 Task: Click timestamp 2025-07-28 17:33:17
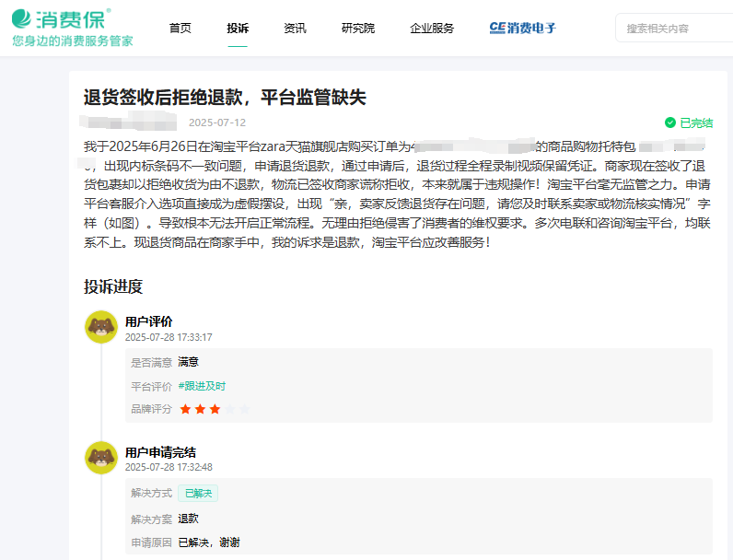(x=169, y=337)
